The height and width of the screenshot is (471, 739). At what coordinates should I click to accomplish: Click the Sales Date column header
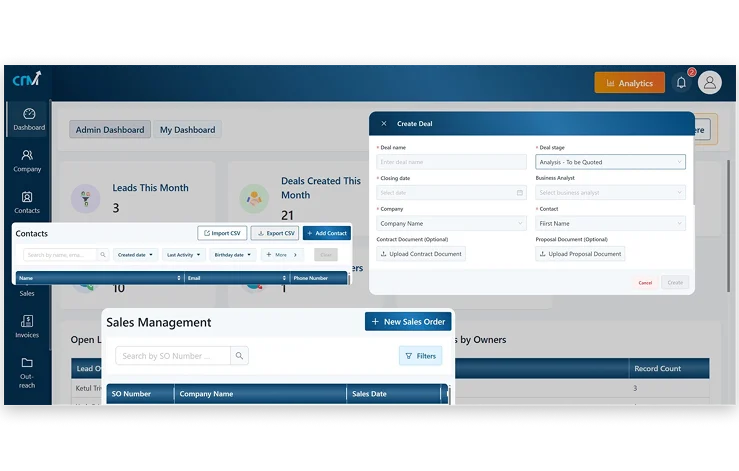coord(393,394)
